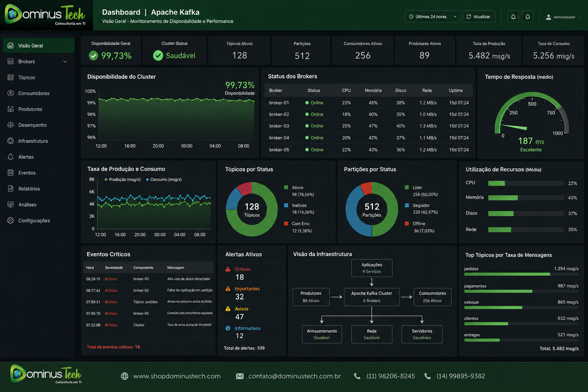588x392 pixels.
Task: Click contato@dominustech.com.br email link
Action: pos(295,376)
